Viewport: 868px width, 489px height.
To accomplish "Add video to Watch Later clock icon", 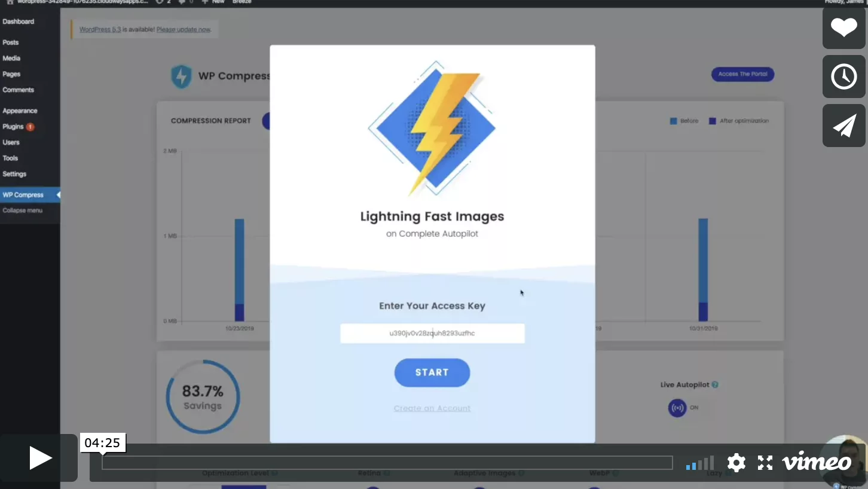I will [843, 77].
